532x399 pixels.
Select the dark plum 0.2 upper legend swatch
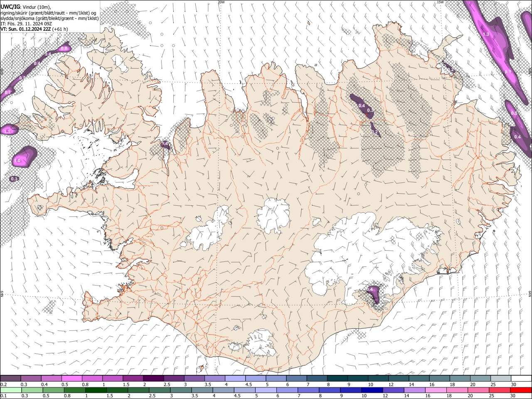10,378
